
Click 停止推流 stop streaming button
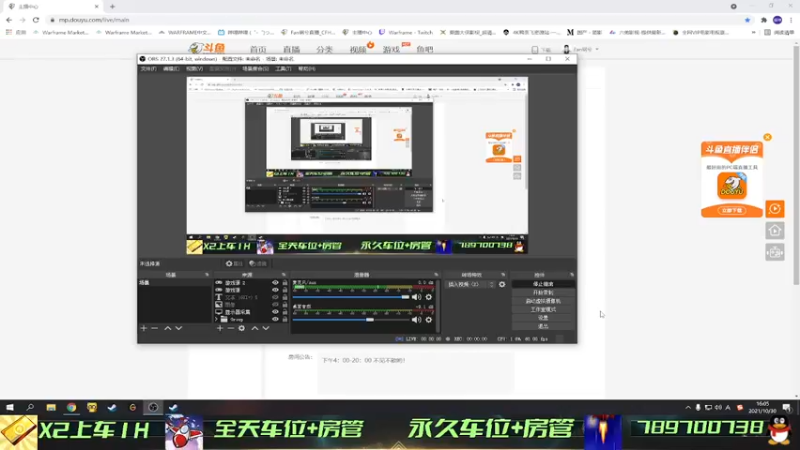[543, 284]
